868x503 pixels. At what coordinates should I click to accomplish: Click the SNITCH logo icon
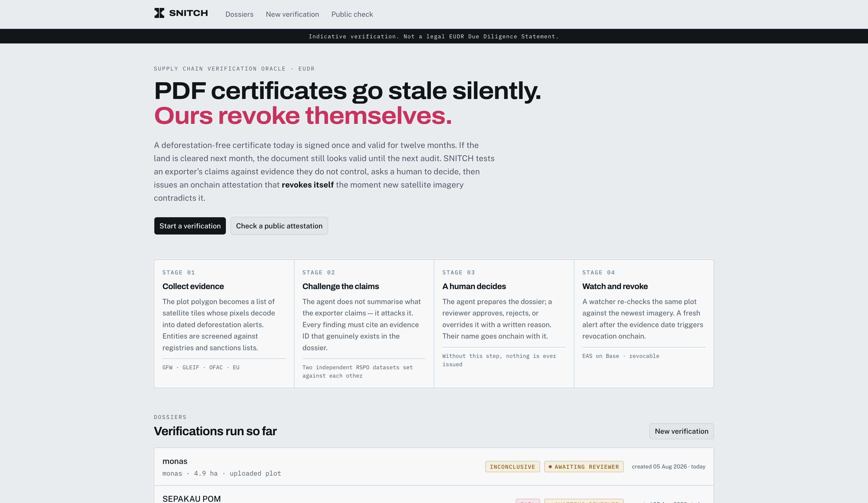pyautogui.click(x=159, y=13)
